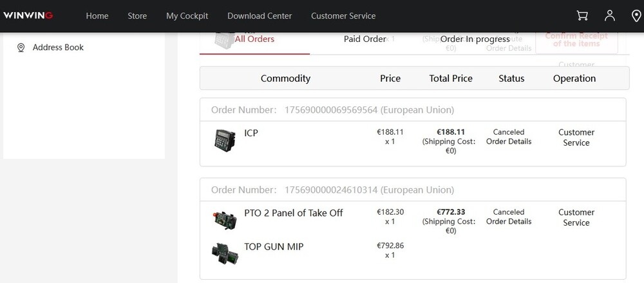Open Address Book in sidebar
The width and height of the screenshot is (644, 283).
click(58, 48)
